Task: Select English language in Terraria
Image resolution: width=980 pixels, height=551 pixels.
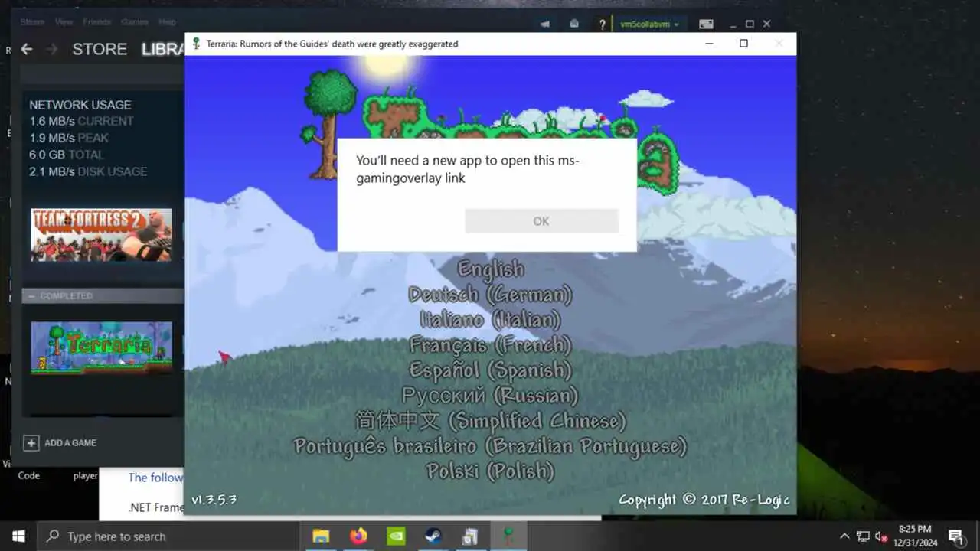Action: coord(491,269)
